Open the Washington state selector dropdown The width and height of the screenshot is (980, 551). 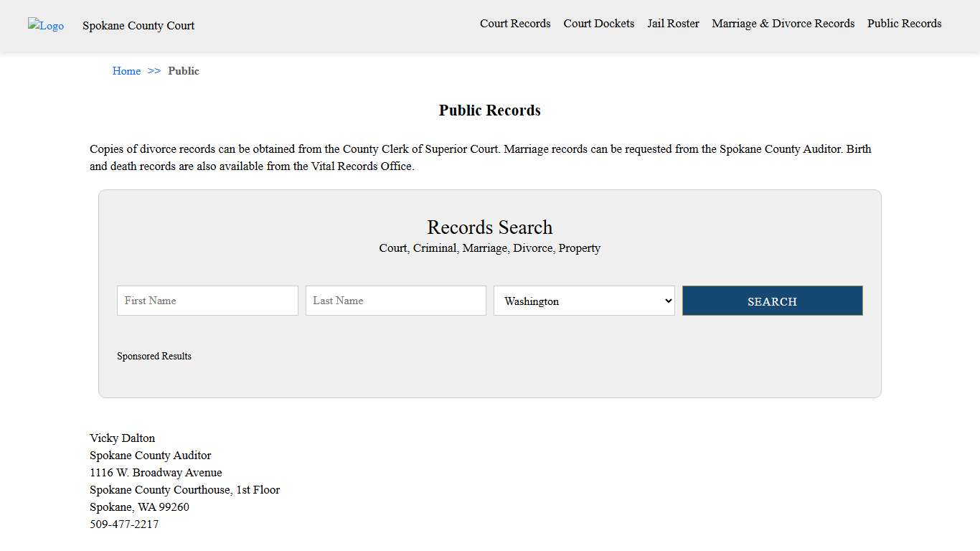coord(583,301)
